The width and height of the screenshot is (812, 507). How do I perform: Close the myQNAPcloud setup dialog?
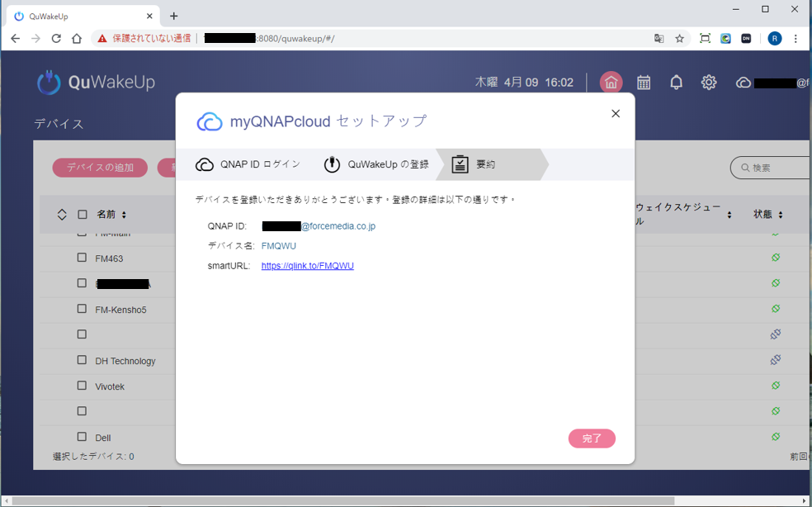click(616, 114)
